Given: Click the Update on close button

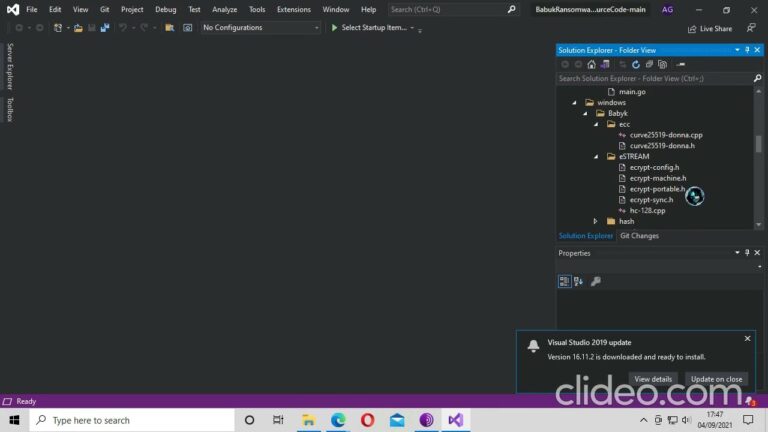Looking at the screenshot, I should 716,379.
